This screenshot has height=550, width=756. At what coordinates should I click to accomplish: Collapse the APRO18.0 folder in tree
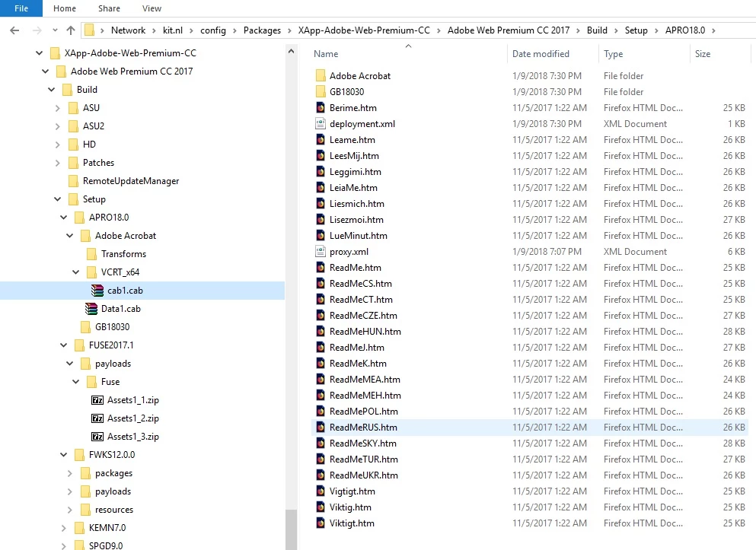64,218
